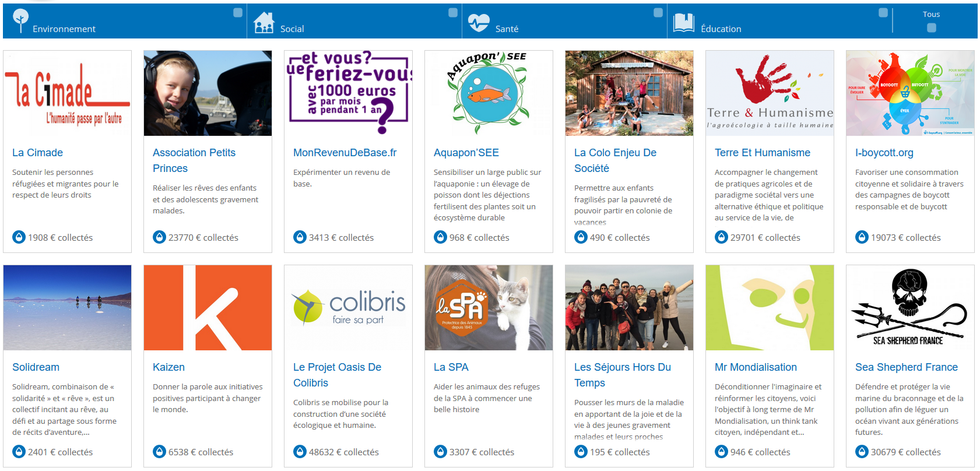Click the Éducation open book icon
The height and width of the screenshot is (471, 980).
[x=684, y=23]
